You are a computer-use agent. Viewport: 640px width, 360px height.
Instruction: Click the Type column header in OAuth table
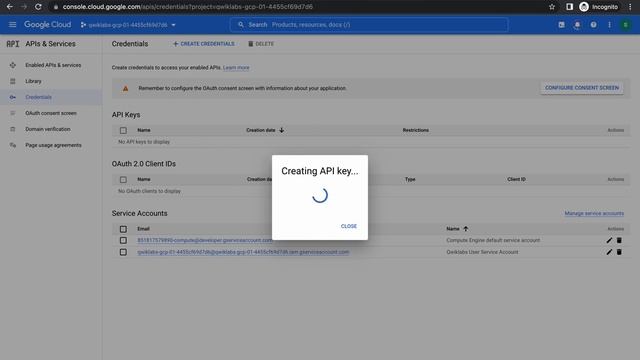[410, 180]
